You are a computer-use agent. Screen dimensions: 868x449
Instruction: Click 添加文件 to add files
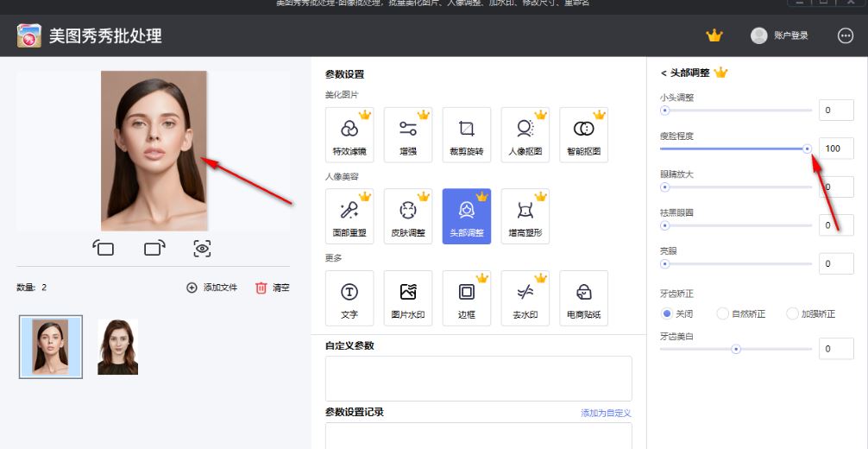coord(212,288)
